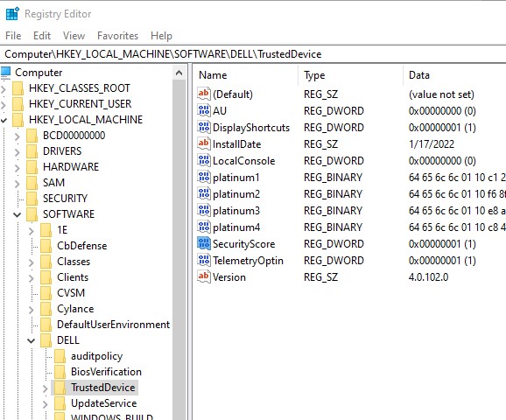
Task: Collapse the DELL key in tree
Action: [x=32, y=340]
